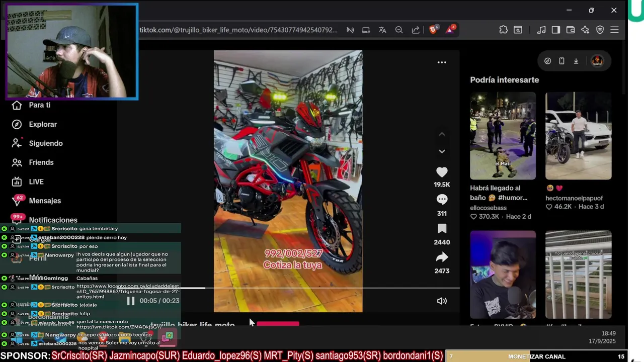The width and height of the screenshot is (644, 362).
Task: Open TikTok get mobile app icon
Action: pyautogui.click(x=561, y=61)
